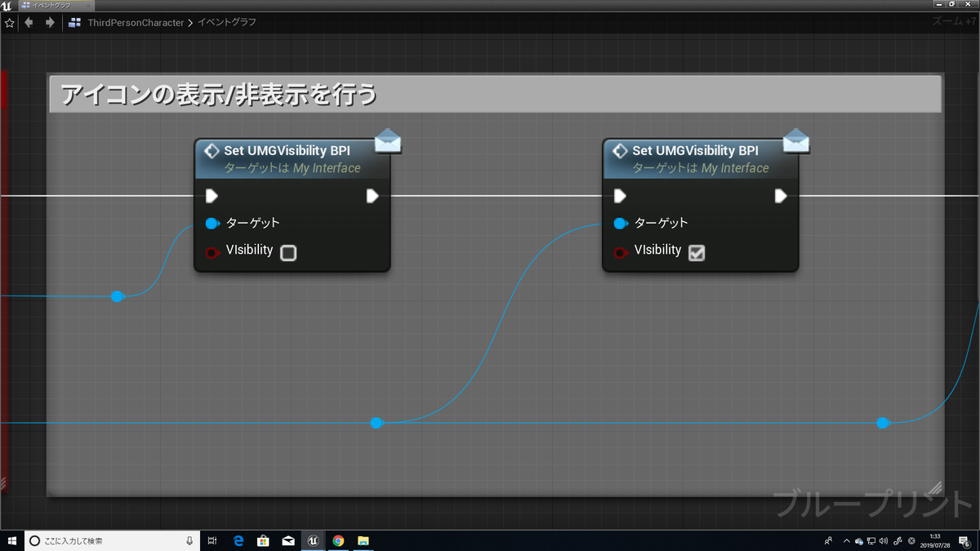Select the アイコンの表示/非表示を行う comment header
Viewport: 980px width, 551px height.
coord(495,94)
